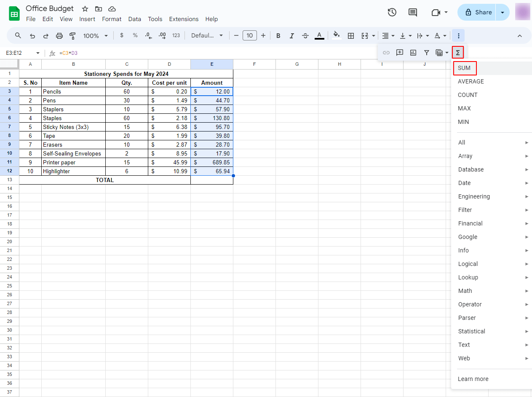Open the View menu
The width and height of the screenshot is (532, 397).
(x=66, y=19)
